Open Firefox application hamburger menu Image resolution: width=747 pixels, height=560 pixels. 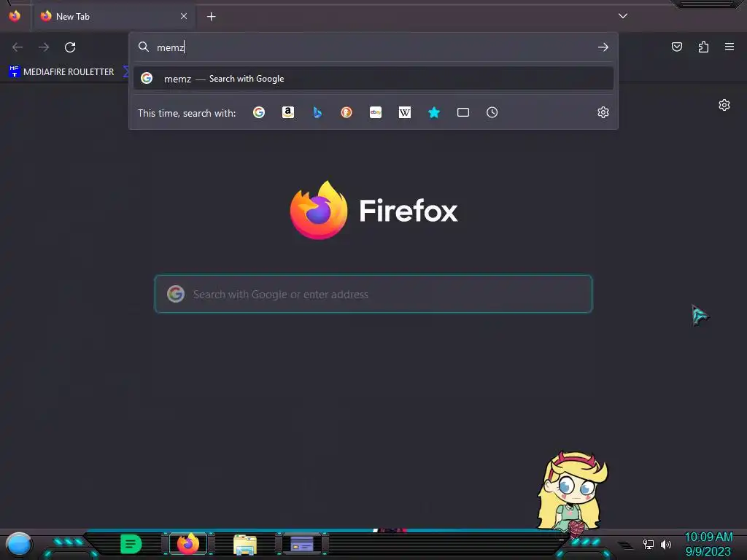pyautogui.click(x=729, y=47)
